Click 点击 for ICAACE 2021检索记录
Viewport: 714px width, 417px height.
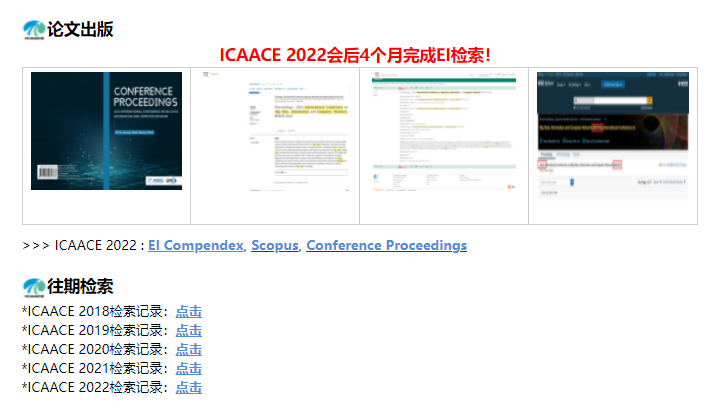click(x=189, y=369)
